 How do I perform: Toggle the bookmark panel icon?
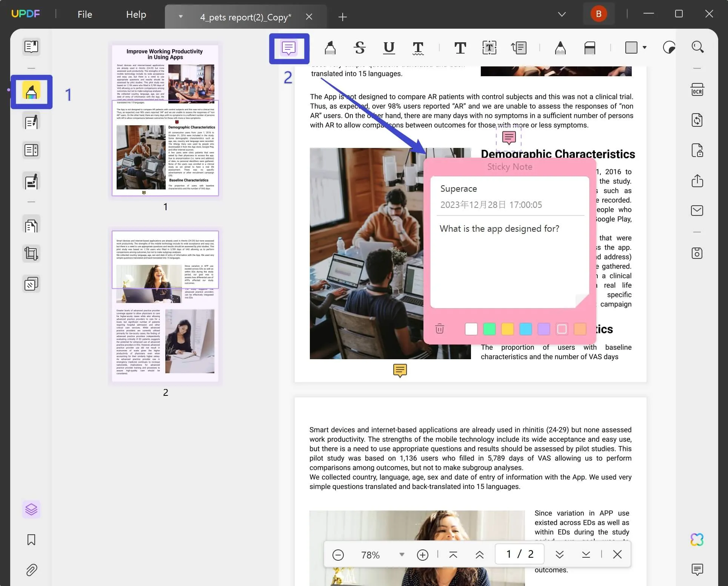31,539
